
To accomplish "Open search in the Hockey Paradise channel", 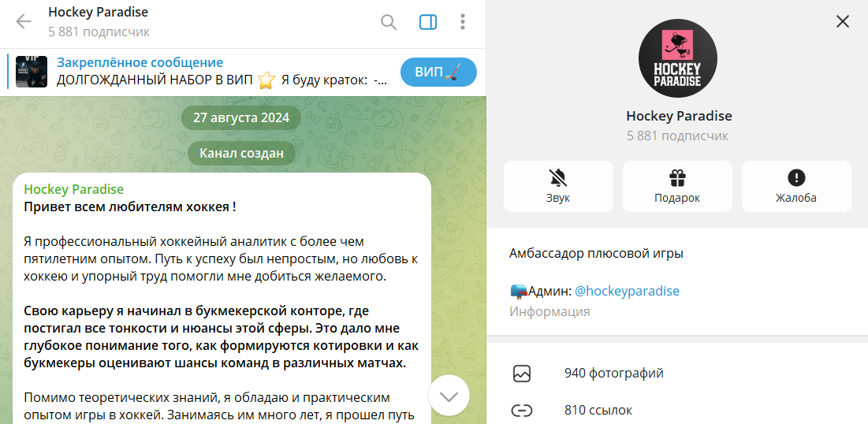I will pyautogui.click(x=389, y=22).
